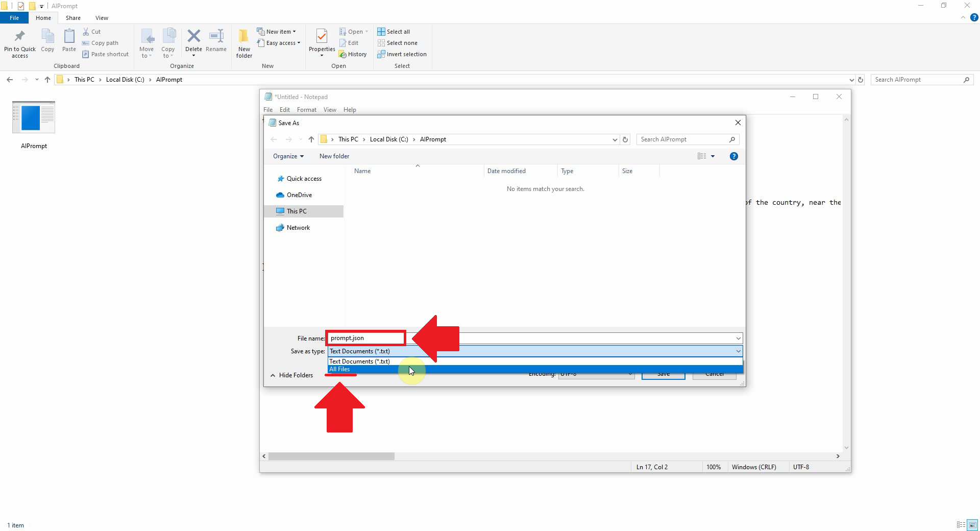Expand the Organize menu in Save As
Screen dimensions: 980x531
coord(288,156)
